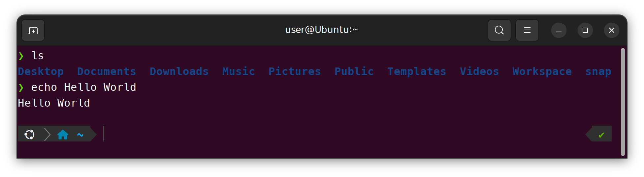Click the Desktop directory name

click(41, 71)
